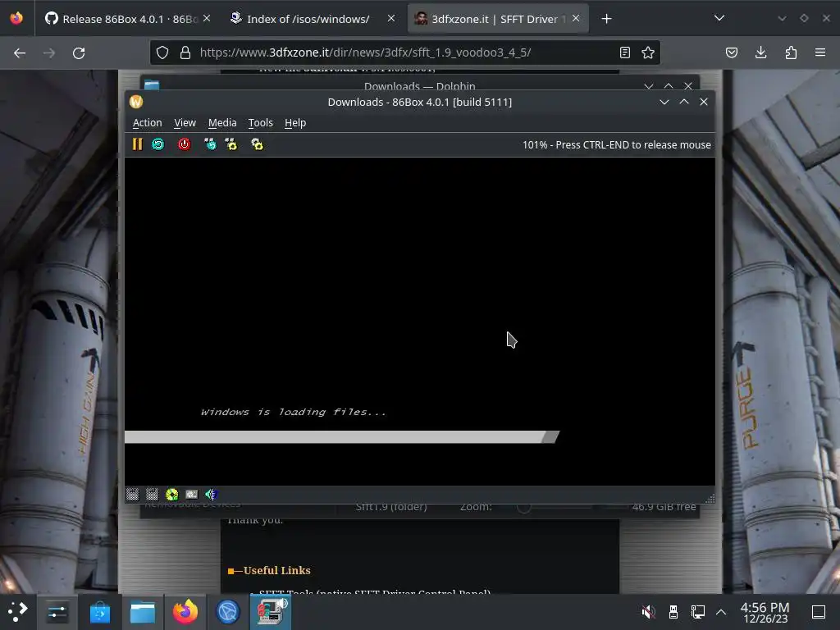Show site security padlock info

pyautogui.click(x=185, y=52)
